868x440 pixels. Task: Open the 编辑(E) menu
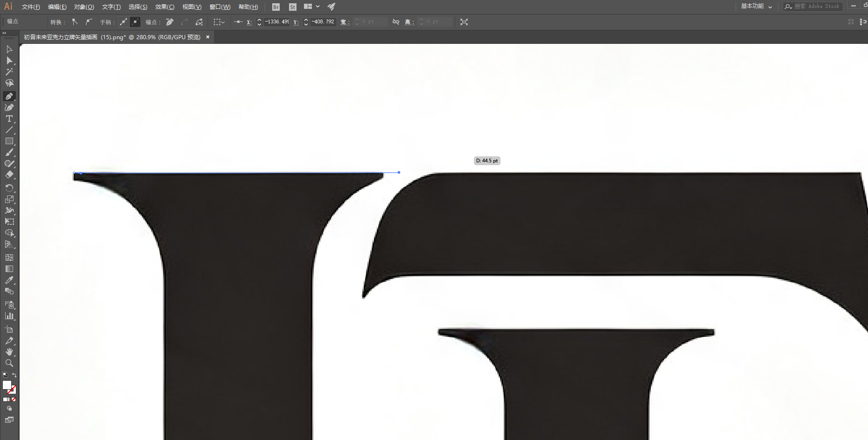tap(57, 7)
